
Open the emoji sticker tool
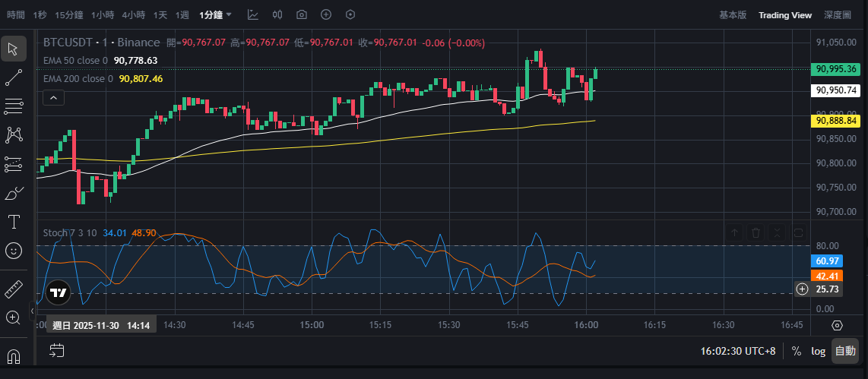point(14,250)
